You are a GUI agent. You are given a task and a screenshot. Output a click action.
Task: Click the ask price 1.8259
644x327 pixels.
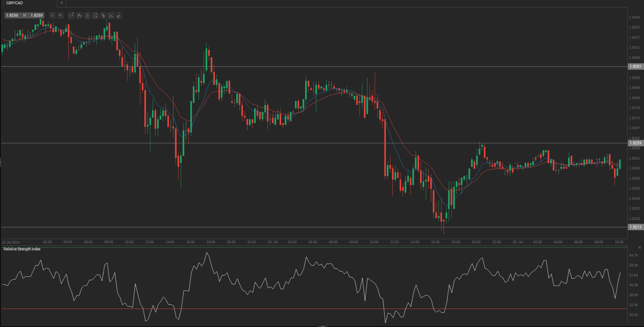37,16
